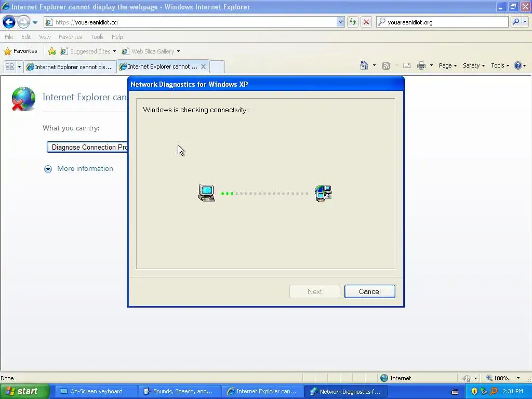Click the search box with youareanidiot.org
532x399 pixels.
click(x=442, y=22)
